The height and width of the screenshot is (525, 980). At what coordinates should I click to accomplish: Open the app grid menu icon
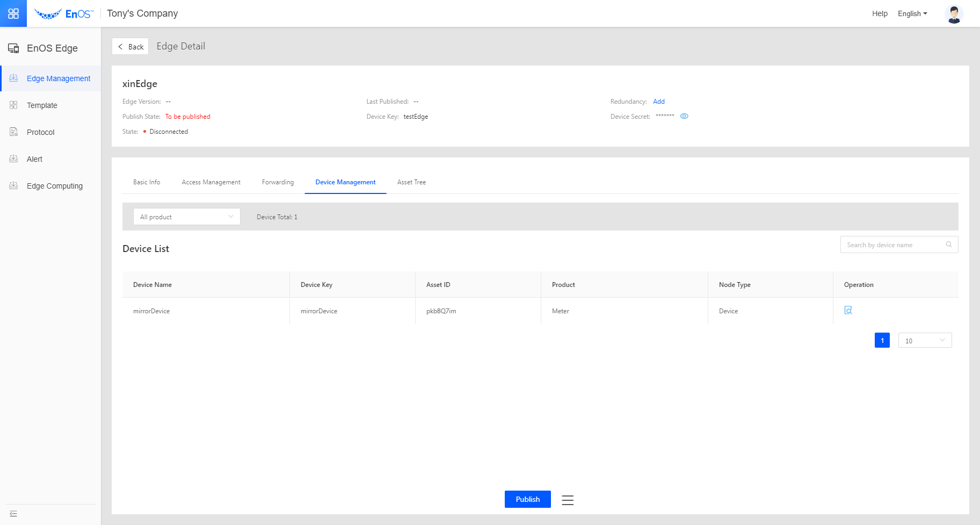click(x=13, y=13)
